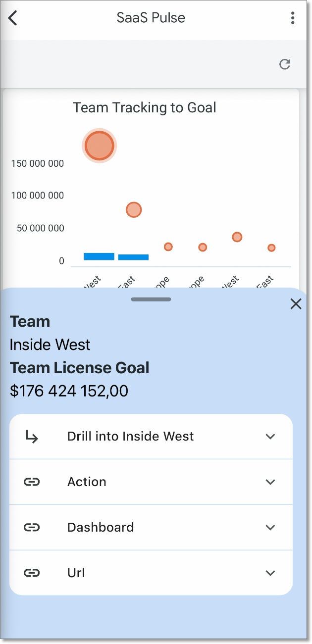The height and width of the screenshot is (644, 312).
Task: Go back using the left arrow
Action: 13,18
